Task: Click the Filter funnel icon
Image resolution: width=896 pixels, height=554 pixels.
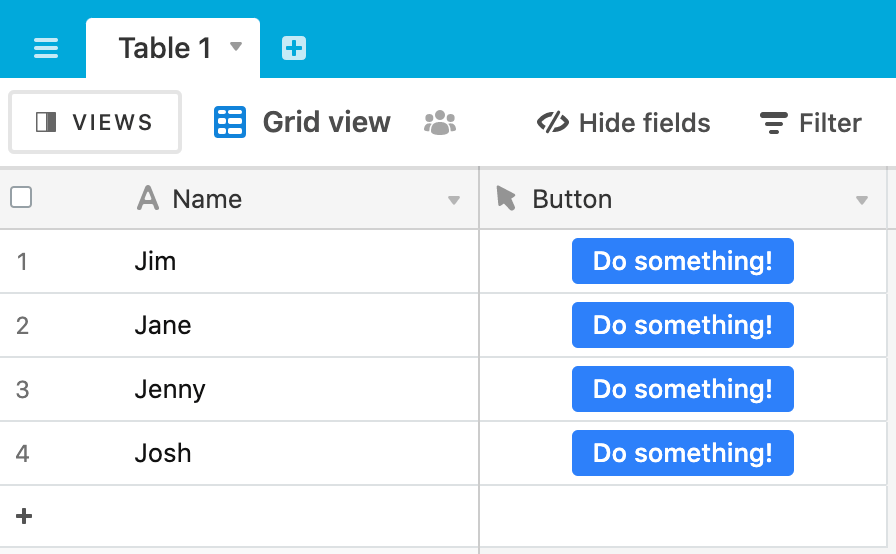Action: [774, 123]
